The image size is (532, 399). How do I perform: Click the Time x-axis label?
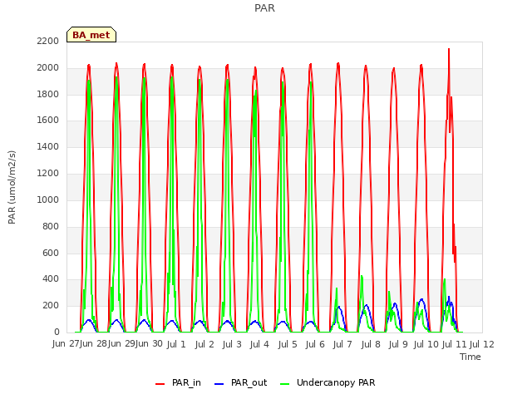[470, 357]
